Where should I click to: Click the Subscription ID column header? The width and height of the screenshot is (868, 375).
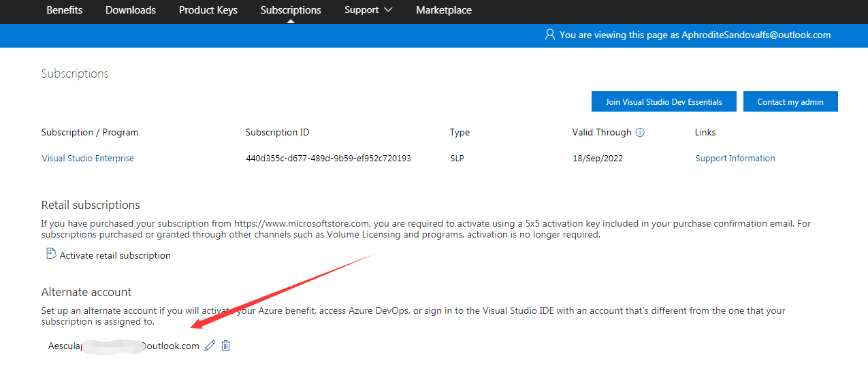(x=278, y=133)
